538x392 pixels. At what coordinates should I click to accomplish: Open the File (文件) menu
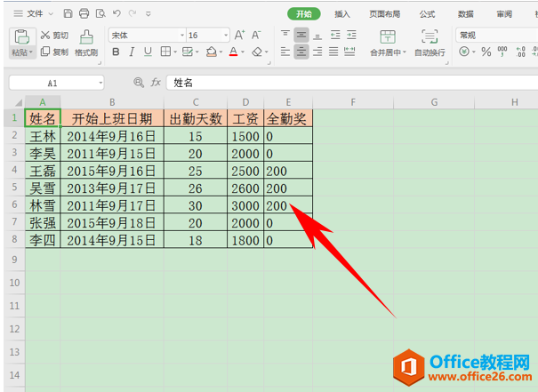coord(34,13)
